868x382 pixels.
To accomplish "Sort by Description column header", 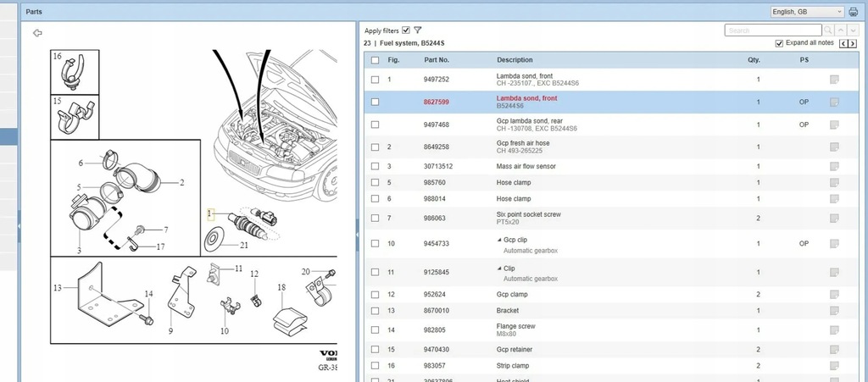I will pos(515,60).
